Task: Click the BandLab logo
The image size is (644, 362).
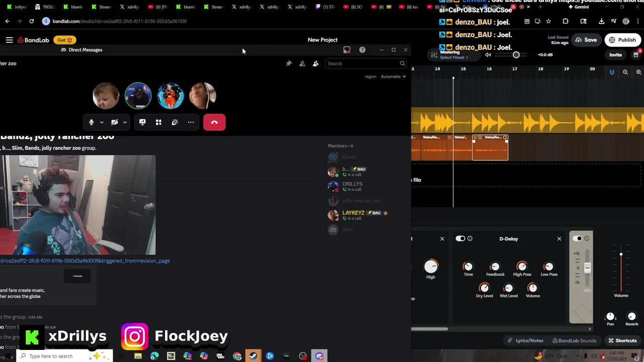Action: 34,40
